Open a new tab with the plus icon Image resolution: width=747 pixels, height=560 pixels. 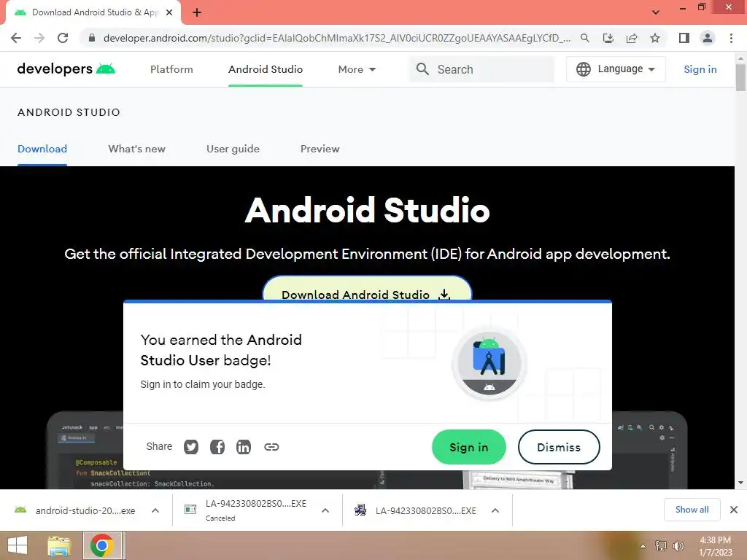coord(197,12)
